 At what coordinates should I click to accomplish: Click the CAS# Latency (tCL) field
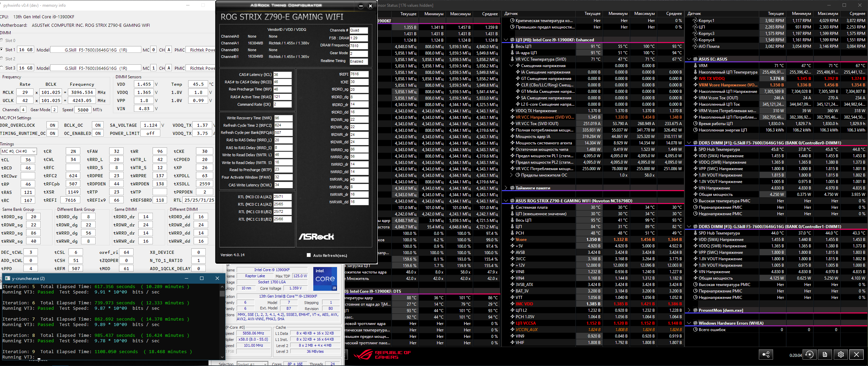(x=282, y=75)
